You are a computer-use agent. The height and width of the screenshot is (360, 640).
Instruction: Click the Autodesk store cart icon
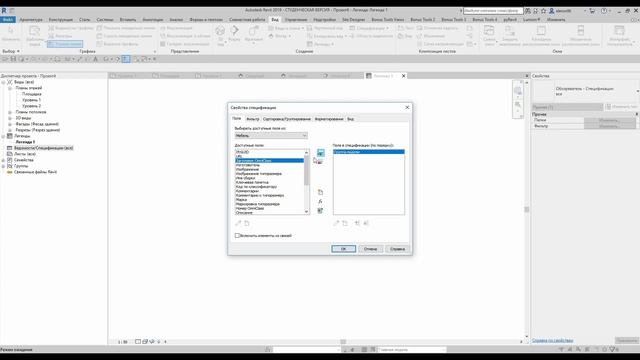(592, 11)
